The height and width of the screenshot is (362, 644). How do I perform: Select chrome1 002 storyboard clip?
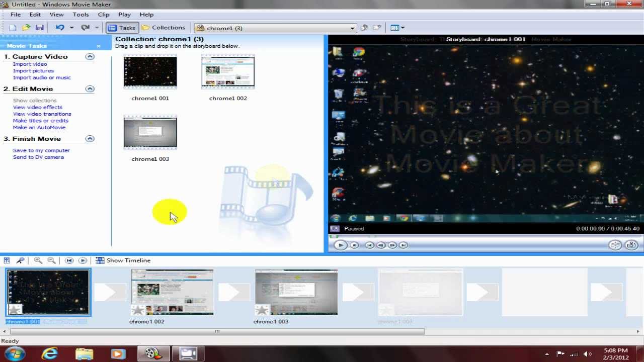pyautogui.click(x=172, y=293)
